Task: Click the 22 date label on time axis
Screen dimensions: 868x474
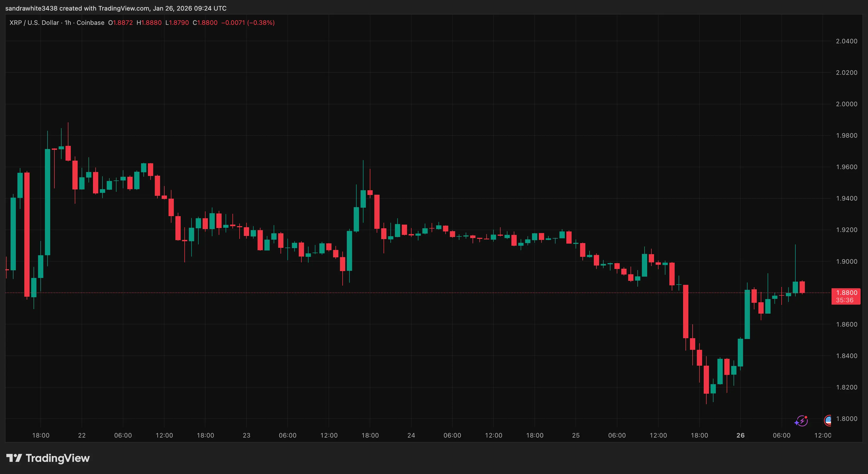Action: (x=82, y=435)
